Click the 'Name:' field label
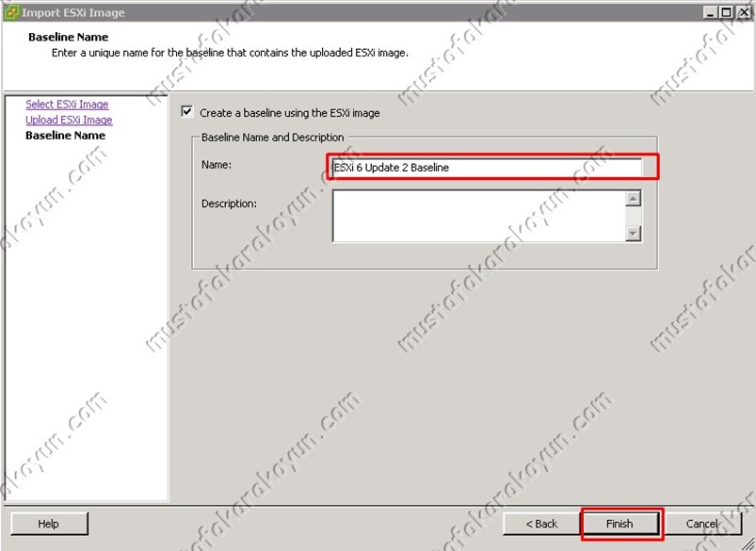The image size is (756, 551). [217, 165]
